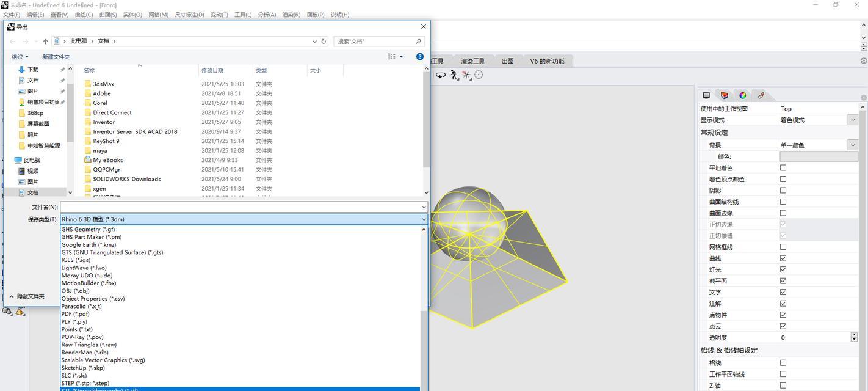Click the circular target icon in the toolbar
Screen dimensions: 868x391
[x=479, y=75]
